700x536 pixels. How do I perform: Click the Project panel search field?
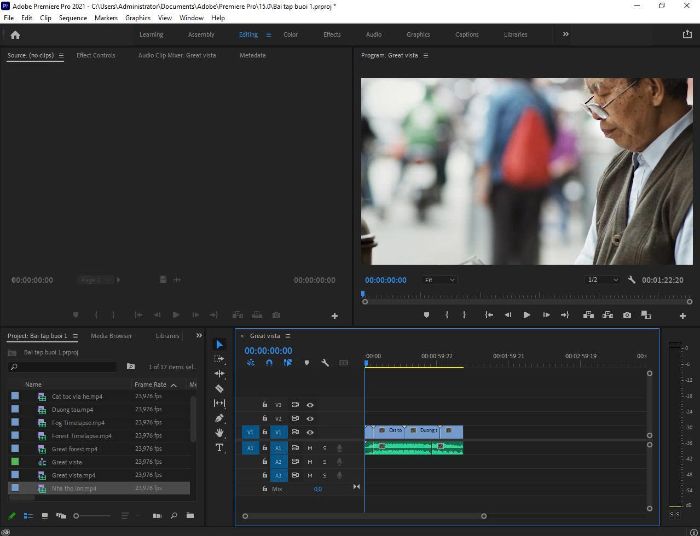pyautogui.click(x=62, y=366)
